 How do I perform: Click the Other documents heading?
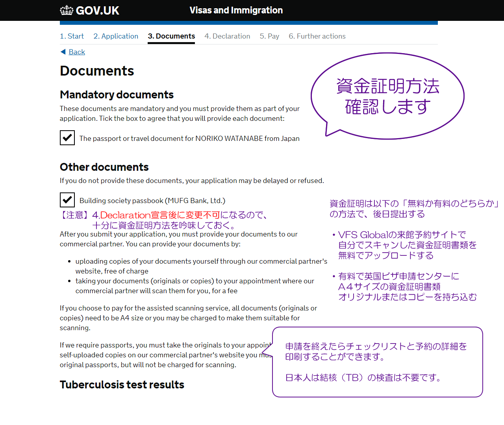(x=104, y=167)
